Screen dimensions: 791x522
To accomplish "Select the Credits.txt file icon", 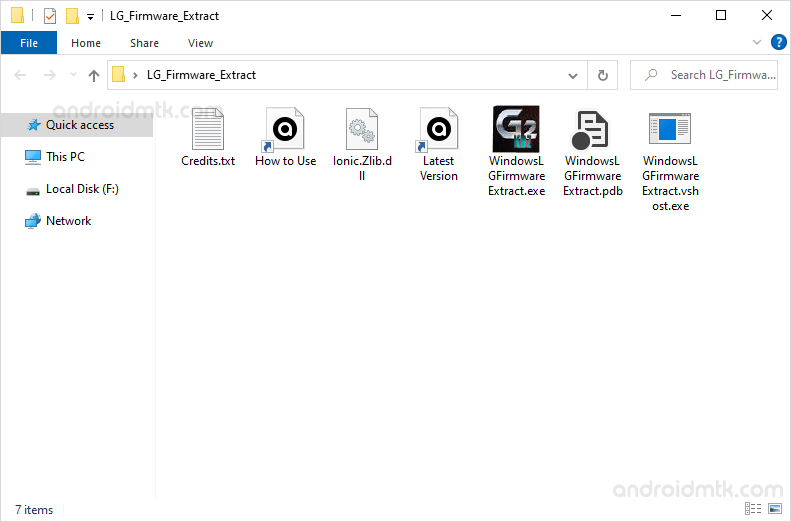I will click(208, 129).
